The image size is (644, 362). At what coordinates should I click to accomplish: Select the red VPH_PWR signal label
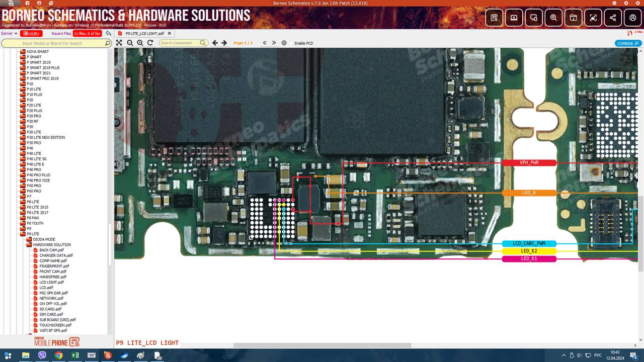point(529,163)
